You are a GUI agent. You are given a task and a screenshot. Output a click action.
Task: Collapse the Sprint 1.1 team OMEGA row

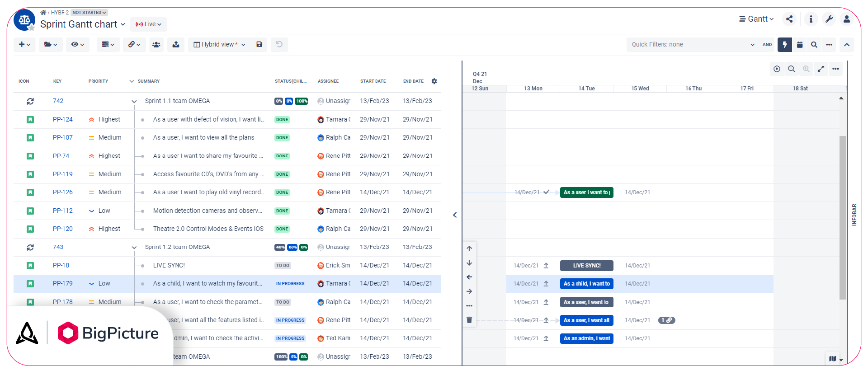[x=134, y=101]
